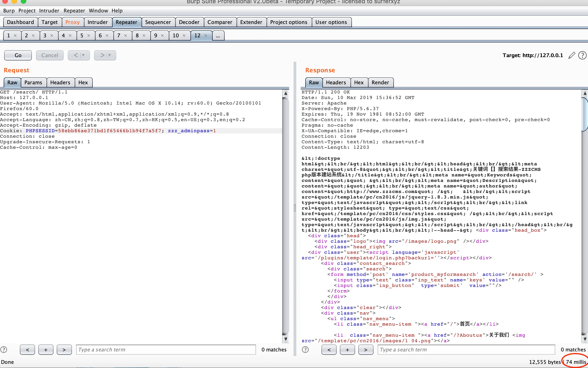
Task: Open the request Params tab
Action: pyautogui.click(x=33, y=82)
